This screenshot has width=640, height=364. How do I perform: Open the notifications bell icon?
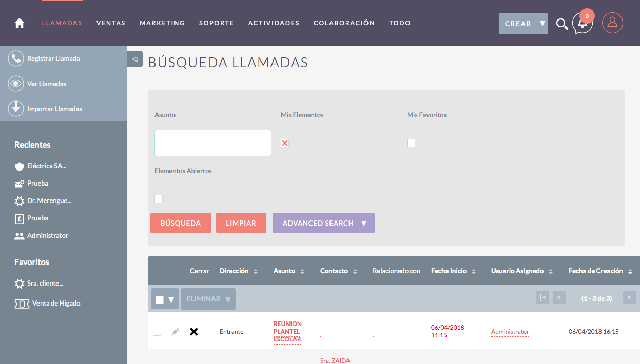pyautogui.click(x=582, y=24)
